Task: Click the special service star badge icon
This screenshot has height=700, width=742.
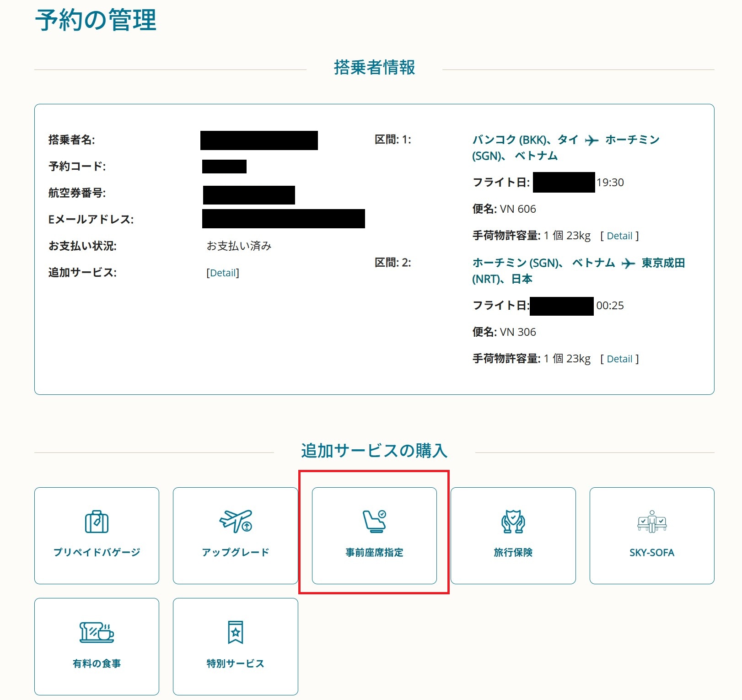Action: (x=236, y=632)
